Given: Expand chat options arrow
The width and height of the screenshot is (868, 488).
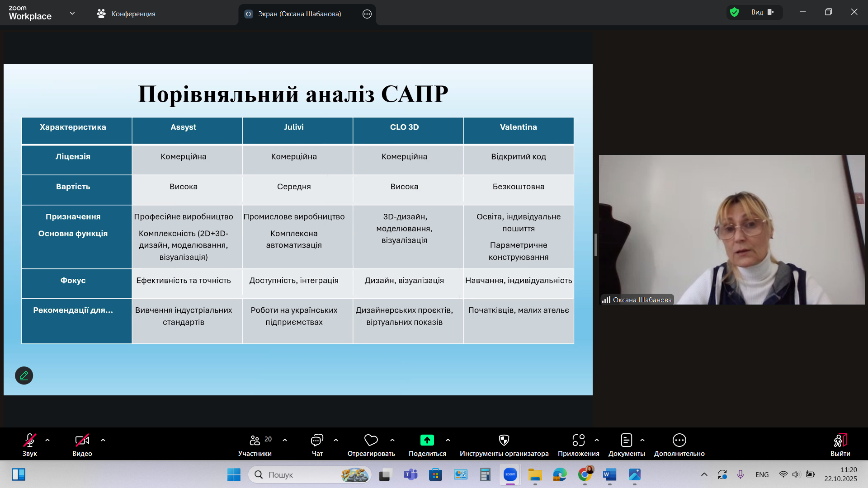Looking at the screenshot, I should coord(336,440).
